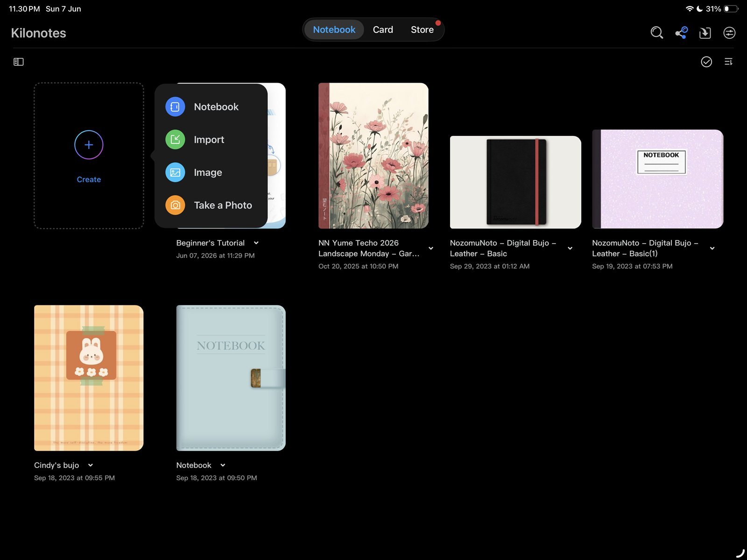Open NN Yume Techo floral cover
The height and width of the screenshot is (560, 747).
click(373, 156)
